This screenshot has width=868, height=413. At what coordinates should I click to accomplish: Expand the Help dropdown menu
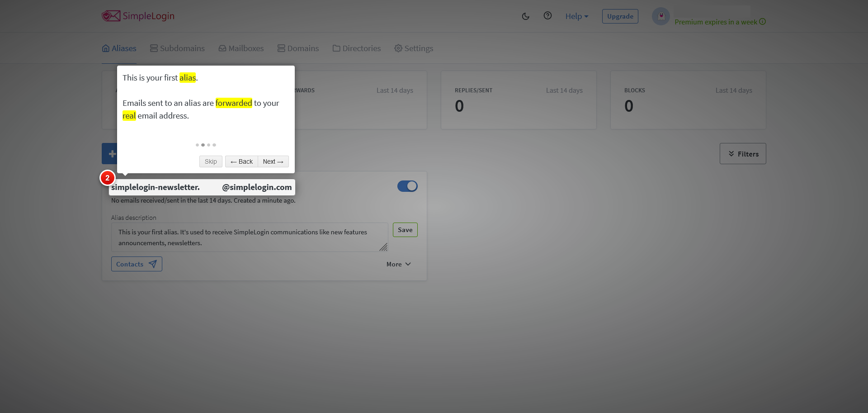coord(576,16)
